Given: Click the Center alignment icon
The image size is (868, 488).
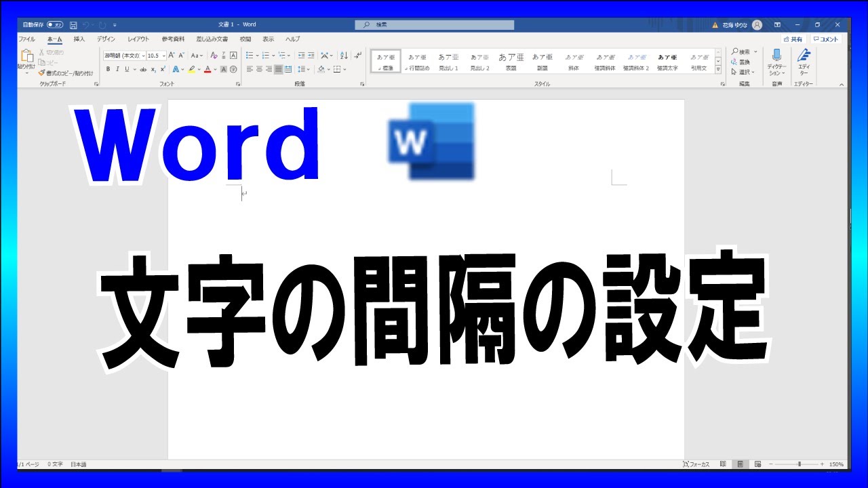Looking at the screenshot, I should pyautogui.click(x=259, y=69).
